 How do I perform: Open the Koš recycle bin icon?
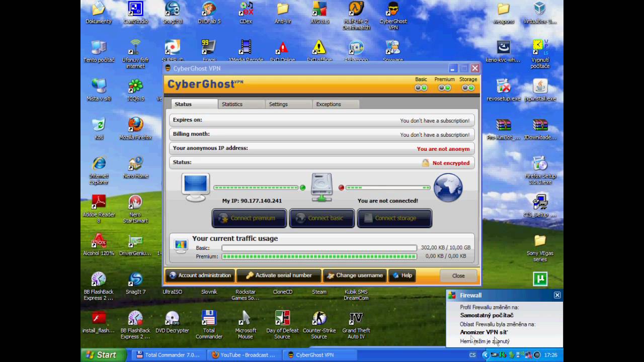click(99, 129)
